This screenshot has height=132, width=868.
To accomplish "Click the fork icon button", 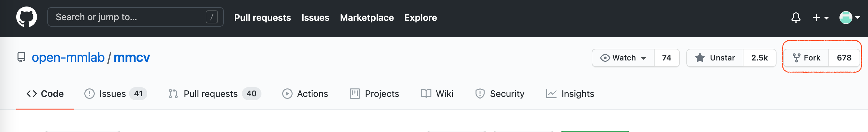I will pyautogui.click(x=806, y=58).
